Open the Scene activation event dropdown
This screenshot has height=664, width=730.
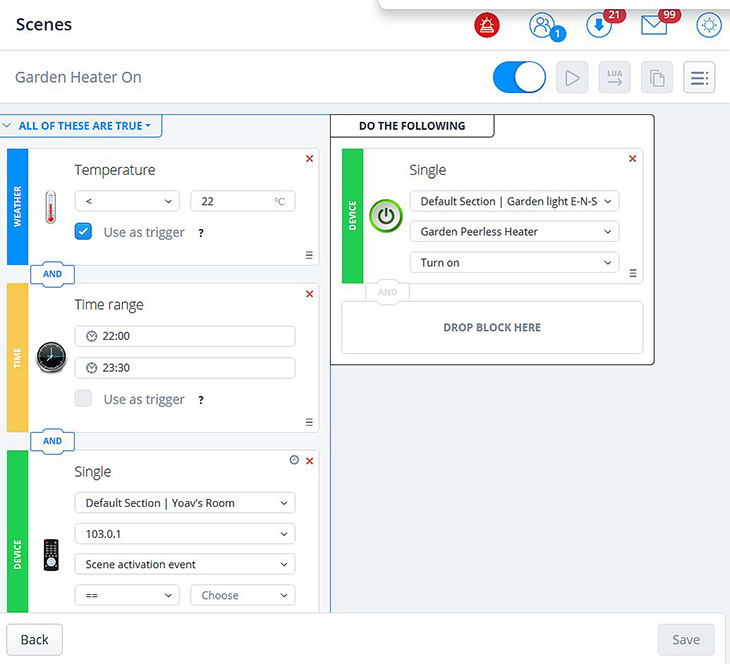click(x=185, y=564)
